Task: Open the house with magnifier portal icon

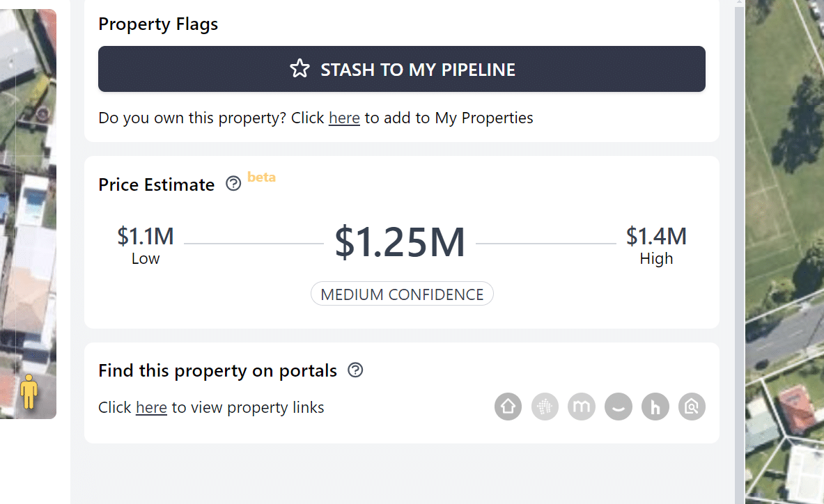Action: [692, 407]
